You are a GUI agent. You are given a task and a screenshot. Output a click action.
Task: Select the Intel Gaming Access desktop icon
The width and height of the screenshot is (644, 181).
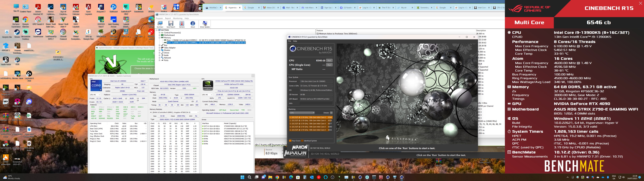(x=113, y=22)
